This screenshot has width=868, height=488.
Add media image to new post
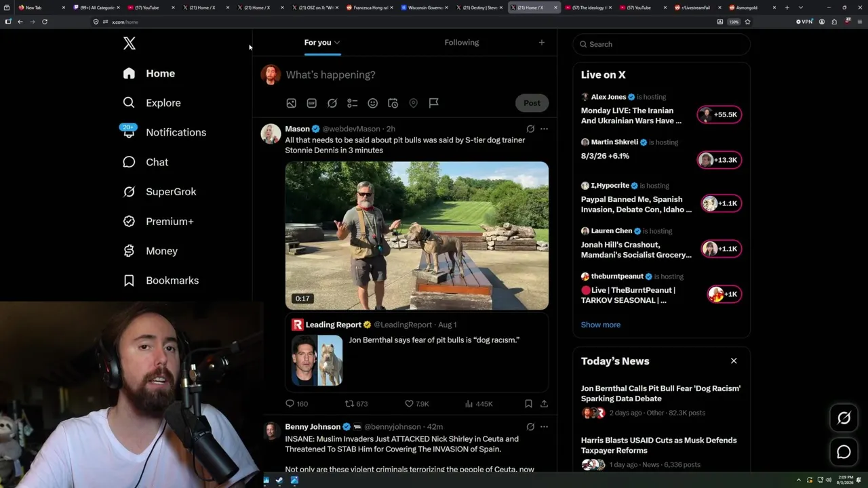(291, 103)
